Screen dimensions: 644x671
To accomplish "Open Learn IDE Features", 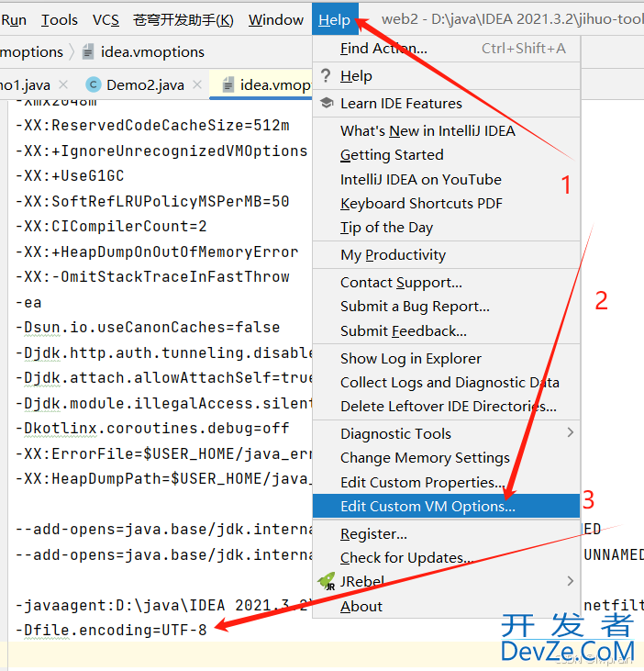I will [446, 103].
